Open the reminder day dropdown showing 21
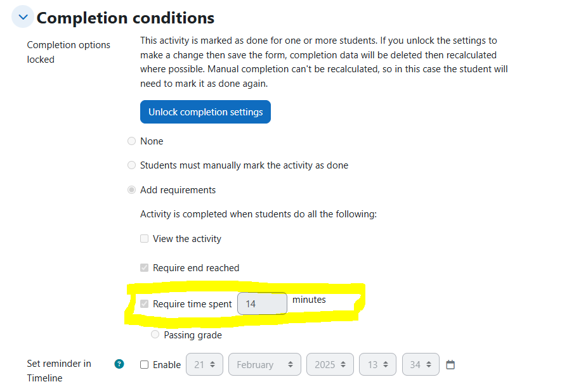Viewport: 588px width, 389px height. (x=204, y=364)
